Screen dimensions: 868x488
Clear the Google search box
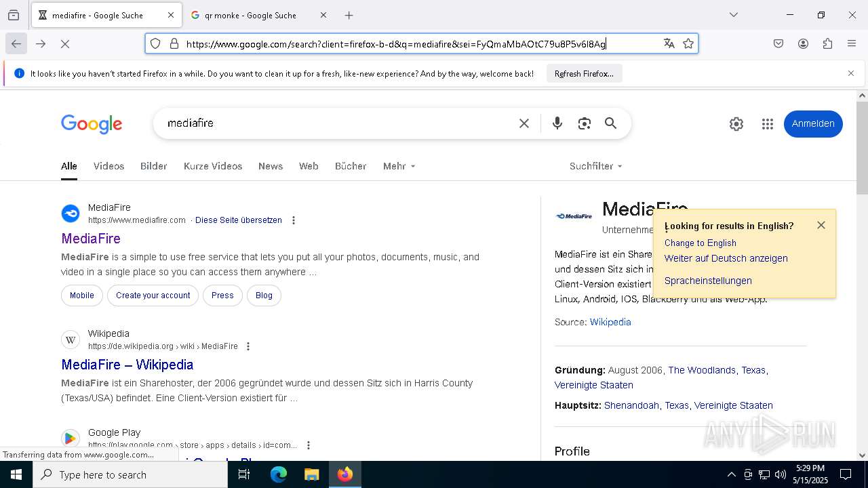[524, 123]
